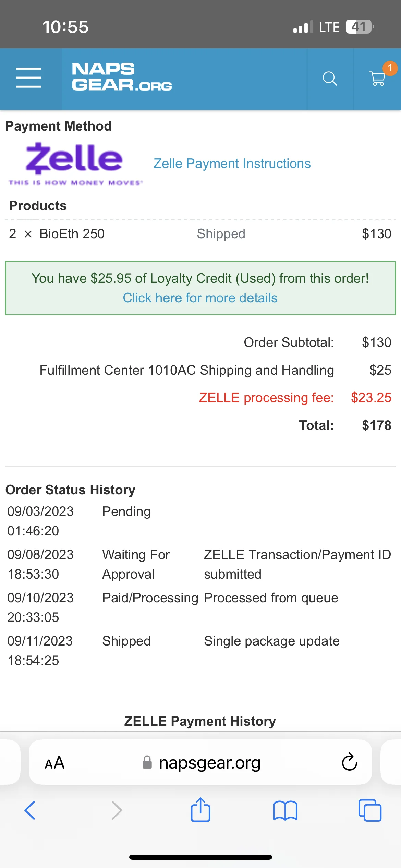Open the shopping cart

(377, 79)
